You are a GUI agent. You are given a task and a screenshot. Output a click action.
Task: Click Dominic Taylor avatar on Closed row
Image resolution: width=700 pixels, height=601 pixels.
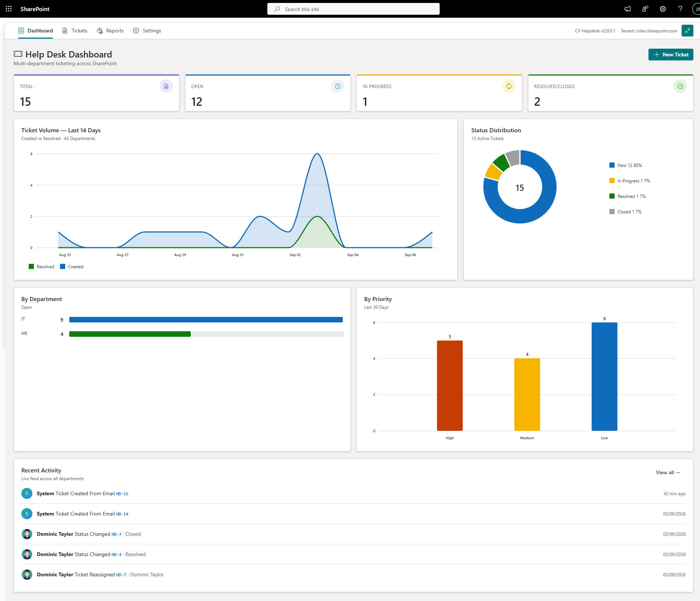point(27,534)
